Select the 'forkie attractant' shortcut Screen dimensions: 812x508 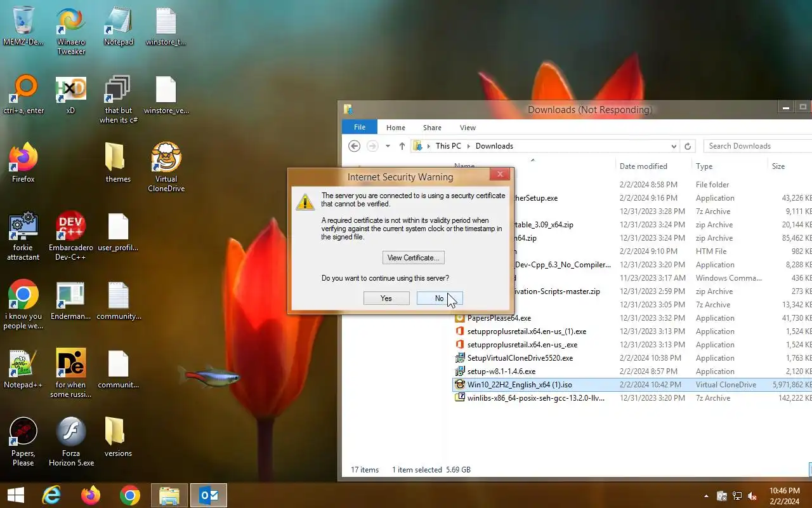[x=23, y=236]
